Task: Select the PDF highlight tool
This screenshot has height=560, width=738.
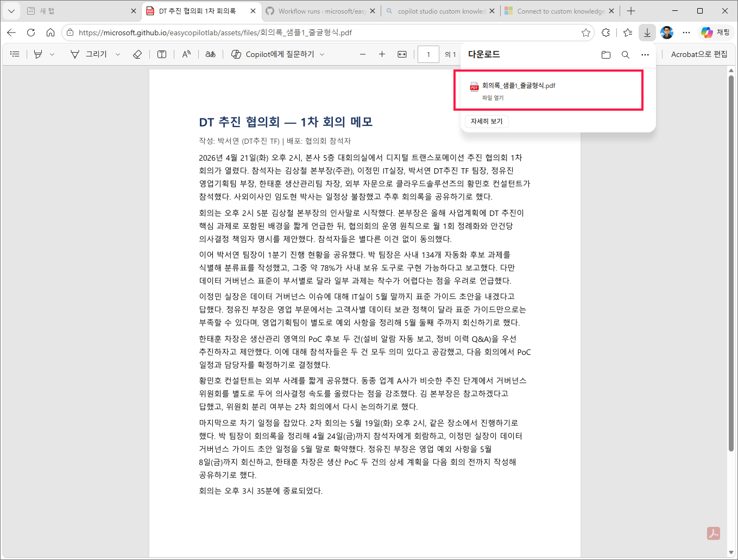Action: (x=38, y=54)
